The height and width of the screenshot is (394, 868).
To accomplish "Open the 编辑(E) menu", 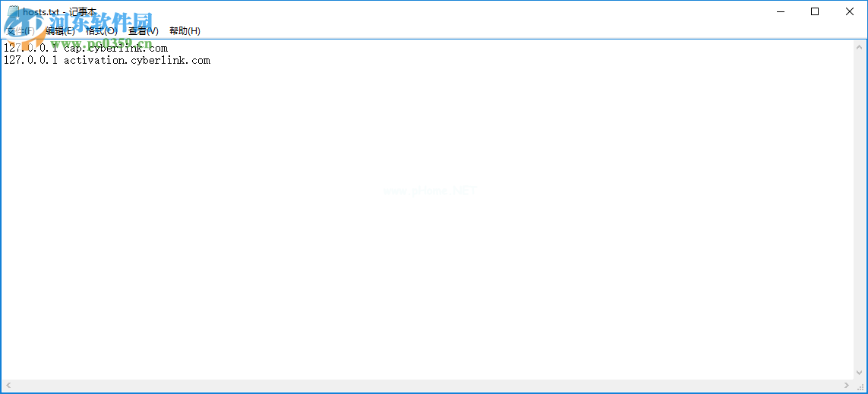I will 60,31.
